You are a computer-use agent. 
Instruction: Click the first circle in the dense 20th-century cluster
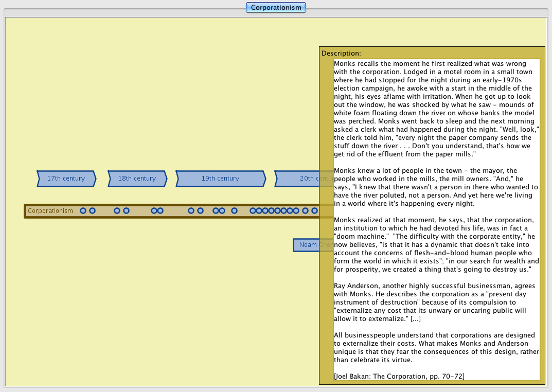pos(253,211)
